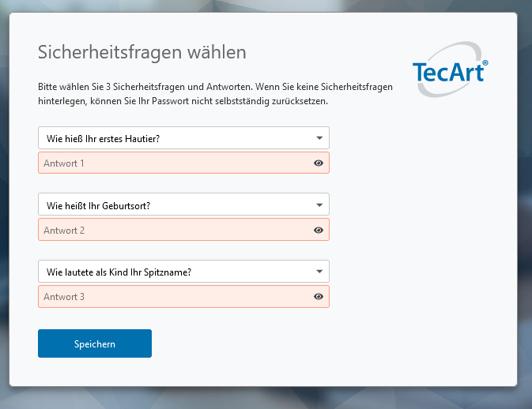Viewport: 532px width, 409px height.
Task: Toggle visibility of Antwort 2 field
Action: pos(319,230)
